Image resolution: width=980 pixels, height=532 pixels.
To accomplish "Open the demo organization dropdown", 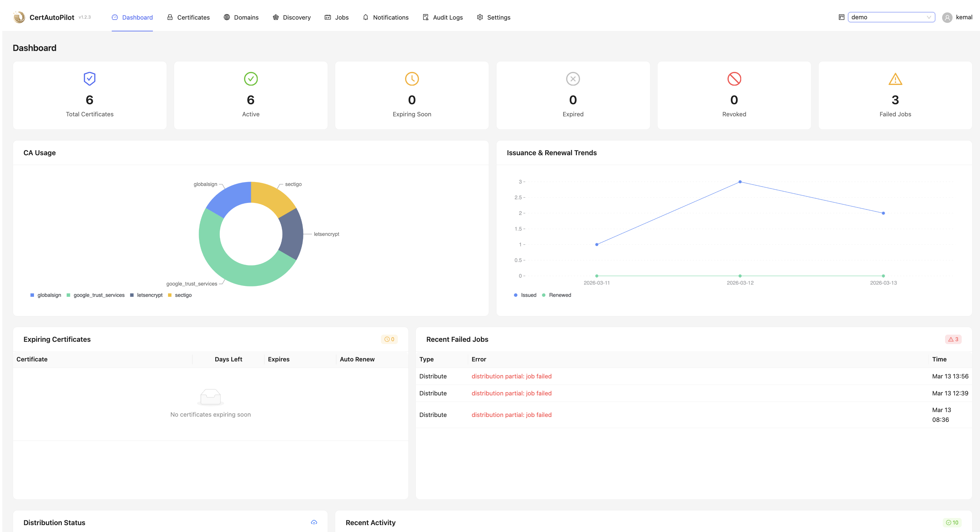I will click(887, 17).
